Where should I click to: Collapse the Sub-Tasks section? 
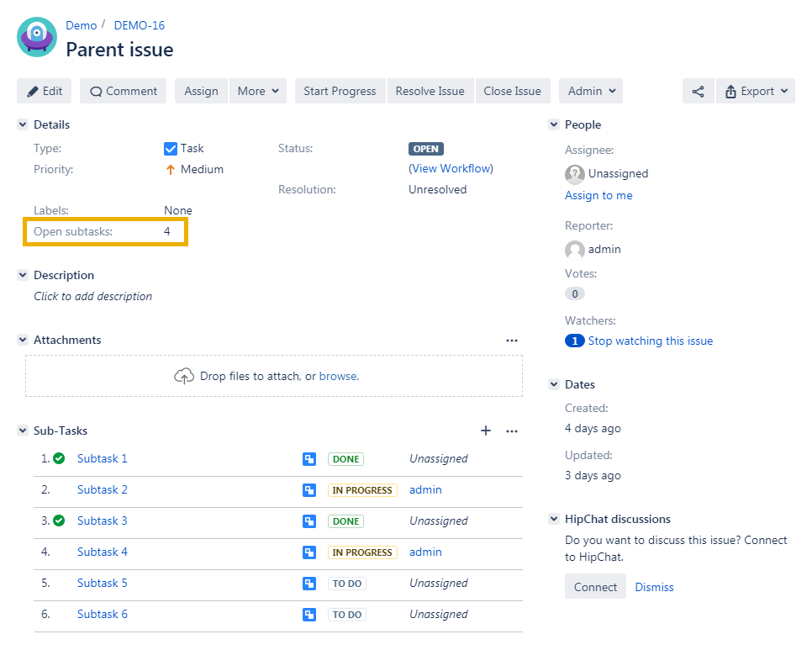[x=23, y=431]
